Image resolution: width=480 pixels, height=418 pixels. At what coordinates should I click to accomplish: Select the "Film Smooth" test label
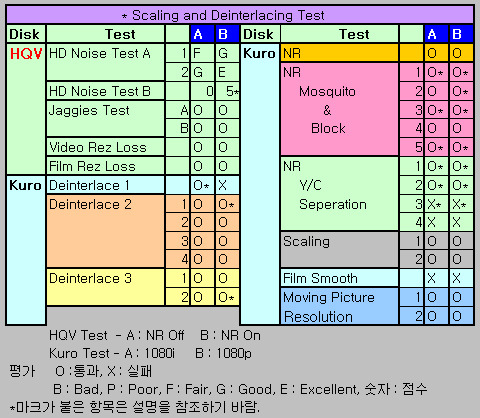320,278
